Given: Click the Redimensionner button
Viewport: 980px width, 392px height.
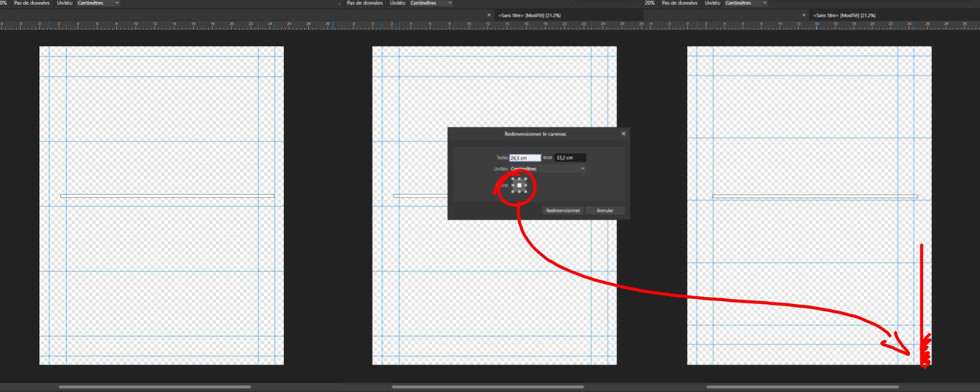Looking at the screenshot, I should [563, 211].
